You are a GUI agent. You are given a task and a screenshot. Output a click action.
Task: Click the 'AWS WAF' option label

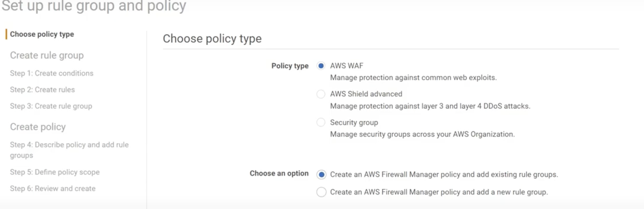point(347,66)
